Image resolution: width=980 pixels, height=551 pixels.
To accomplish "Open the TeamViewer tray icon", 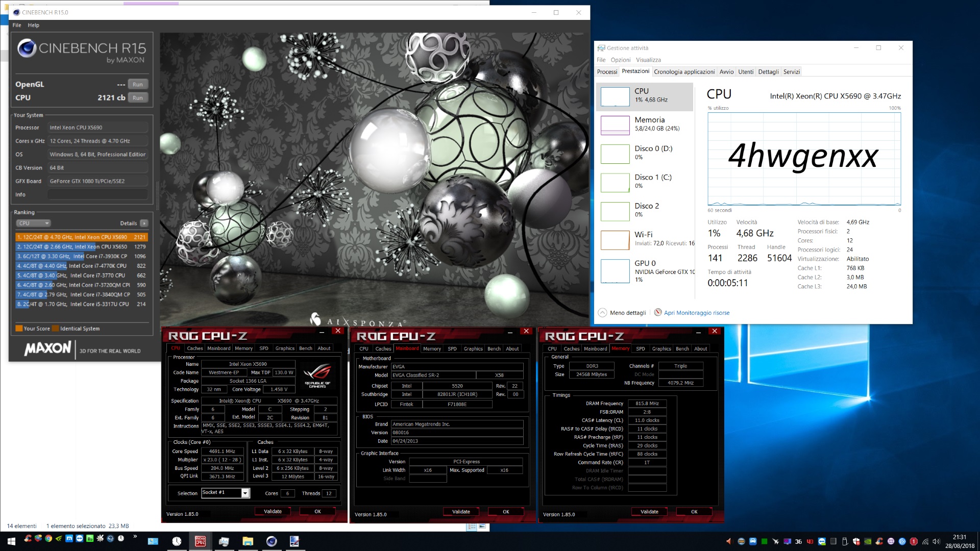I will coord(822,541).
